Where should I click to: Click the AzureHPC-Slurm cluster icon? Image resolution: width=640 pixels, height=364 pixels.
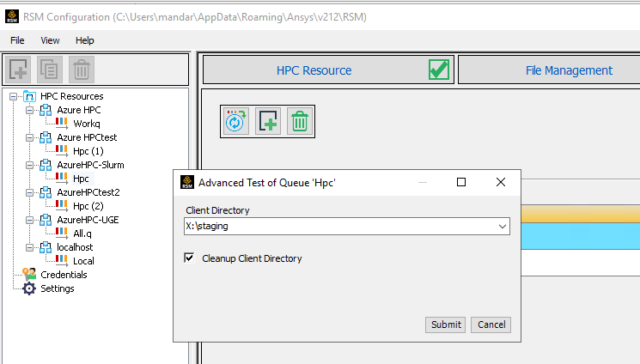(46, 165)
